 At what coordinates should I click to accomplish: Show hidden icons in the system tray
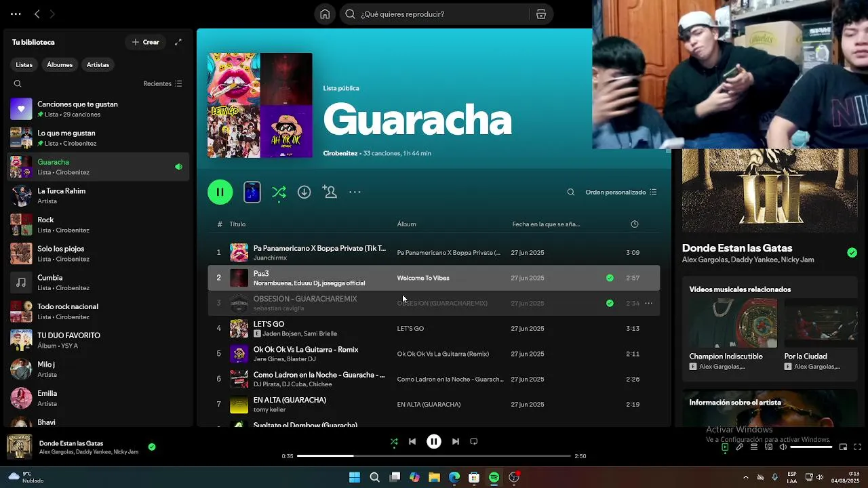click(746, 477)
